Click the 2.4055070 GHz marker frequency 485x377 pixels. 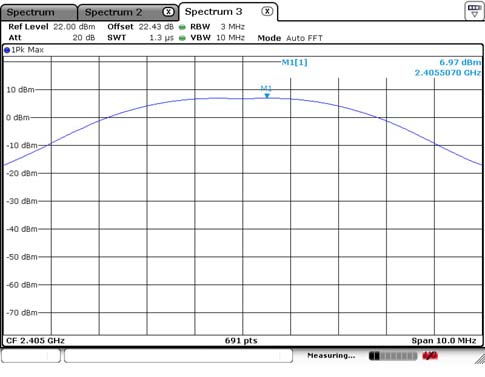tap(448, 73)
